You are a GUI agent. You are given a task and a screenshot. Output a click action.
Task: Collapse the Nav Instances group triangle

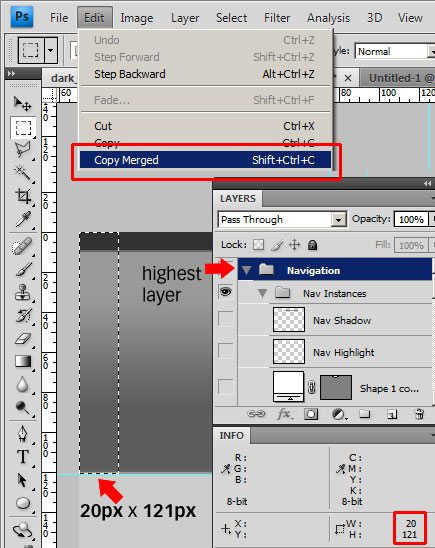[x=262, y=293]
